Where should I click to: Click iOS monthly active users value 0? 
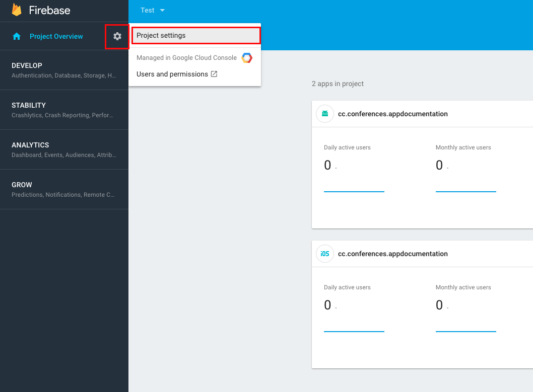tap(439, 305)
